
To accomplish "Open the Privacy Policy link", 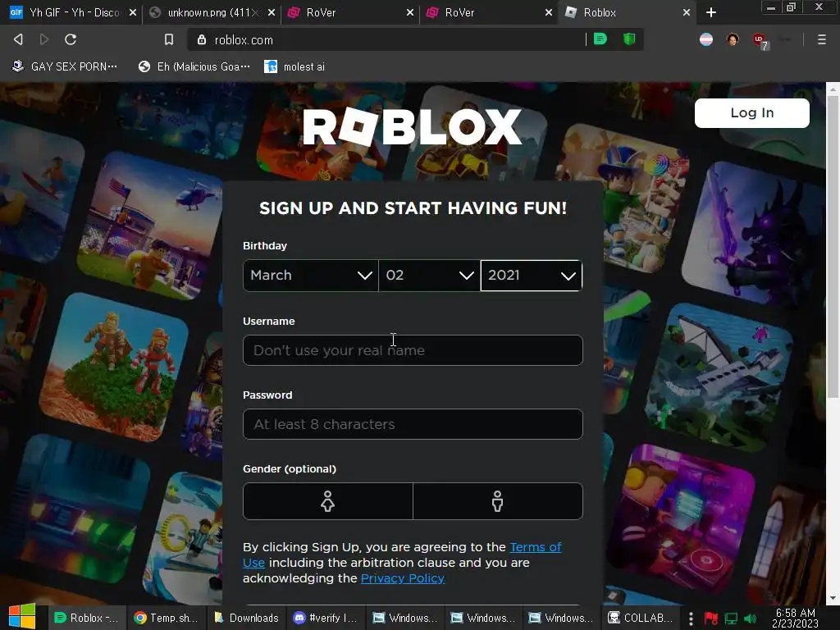I will tap(402, 578).
